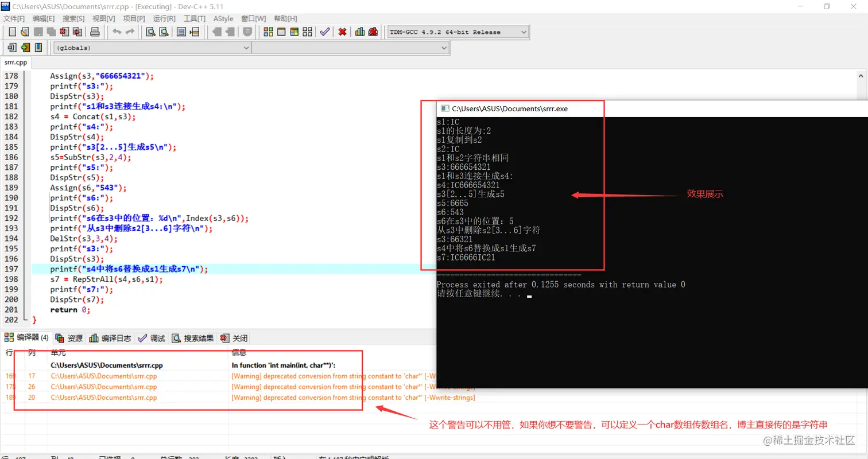Open the AStyle menu
The height and width of the screenshot is (459, 868).
(x=223, y=18)
